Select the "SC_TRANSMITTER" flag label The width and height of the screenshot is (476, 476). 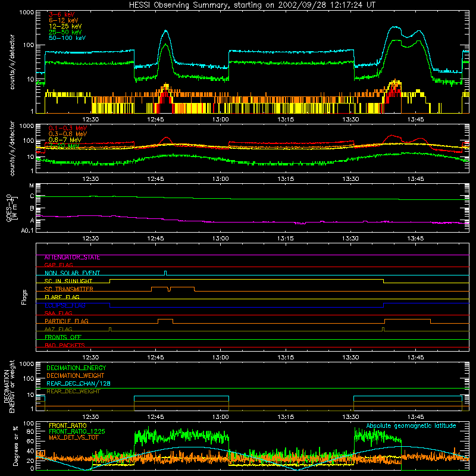68,289
